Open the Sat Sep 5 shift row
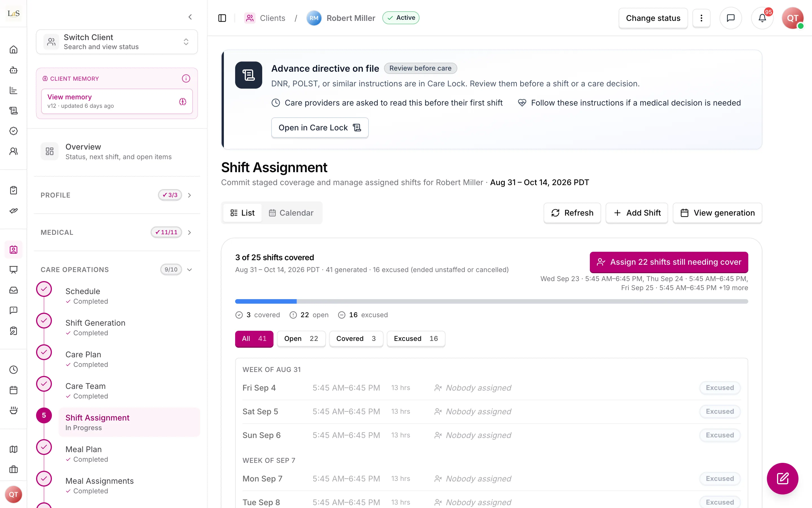The image size is (812, 508). click(491, 411)
